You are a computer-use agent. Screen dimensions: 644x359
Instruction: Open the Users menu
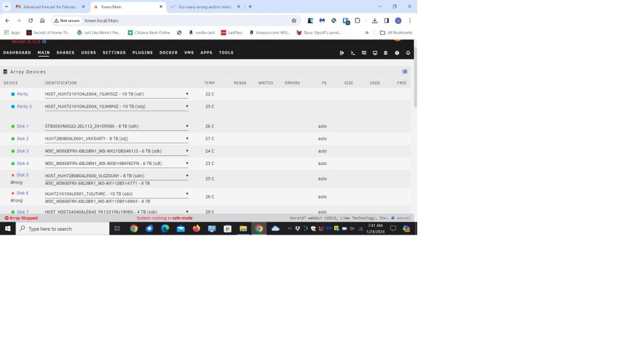point(88,53)
